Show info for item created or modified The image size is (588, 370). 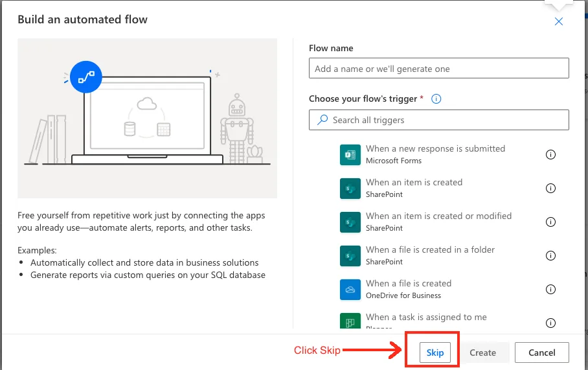point(550,222)
